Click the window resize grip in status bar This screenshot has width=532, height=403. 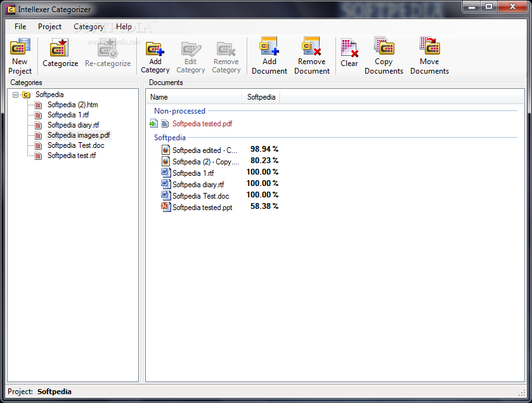[x=522, y=393]
